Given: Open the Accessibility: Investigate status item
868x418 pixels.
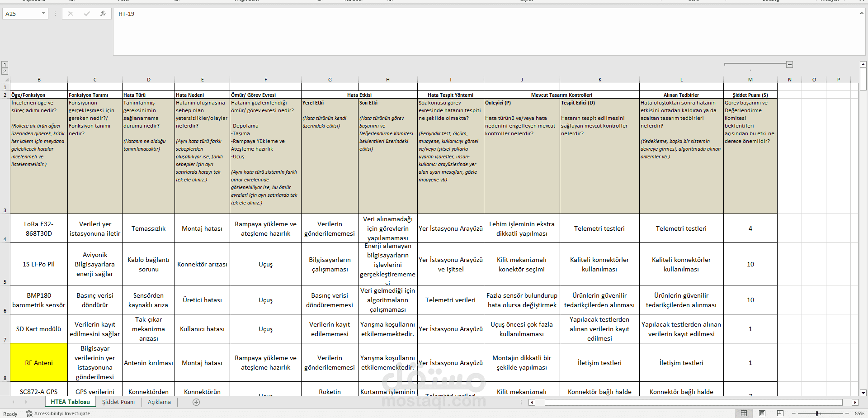Looking at the screenshot, I should pos(58,413).
